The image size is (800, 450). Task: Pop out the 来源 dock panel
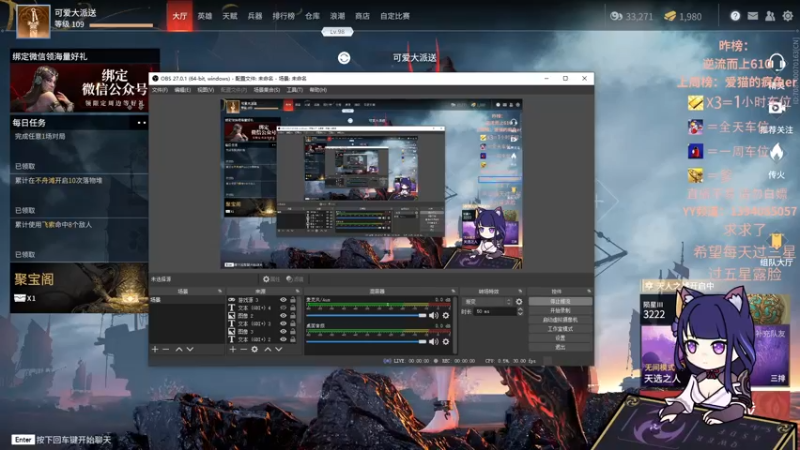pyautogui.click(x=297, y=291)
